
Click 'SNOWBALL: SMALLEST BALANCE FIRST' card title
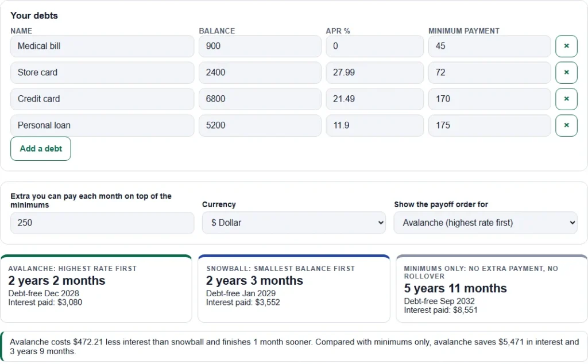[x=280, y=269]
